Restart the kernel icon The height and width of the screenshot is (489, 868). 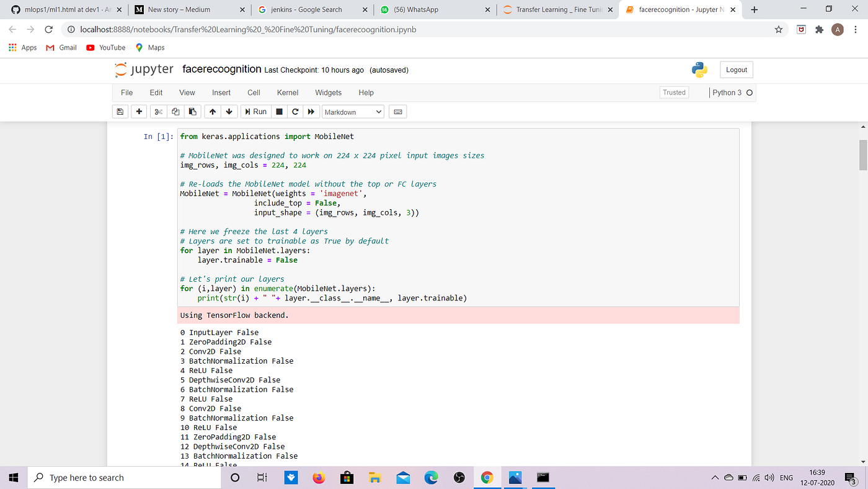point(295,112)
